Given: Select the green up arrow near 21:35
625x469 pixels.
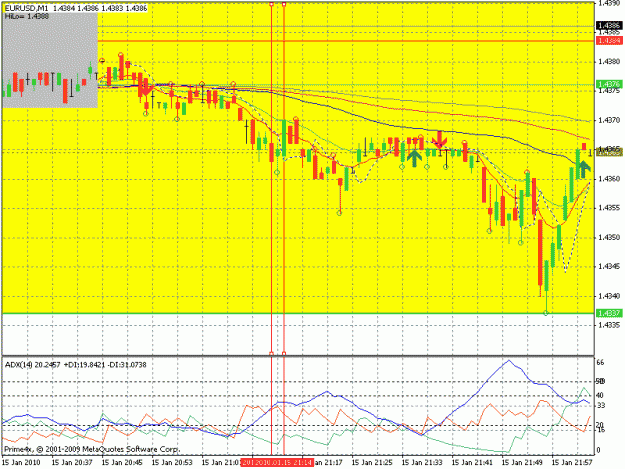Looking at the screenshot, I should [x=414, y=157].
